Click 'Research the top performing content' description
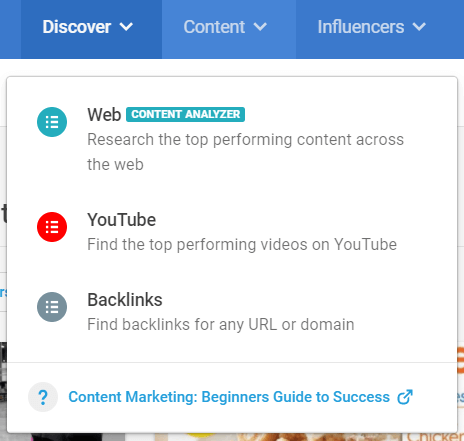The width and height of the screenshot is (464, 441). coord(245,152)
